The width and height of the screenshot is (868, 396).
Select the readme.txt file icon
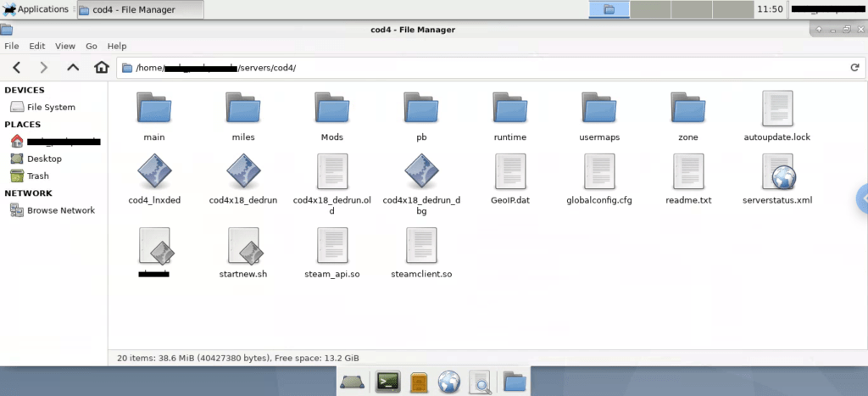coord(688,171)
